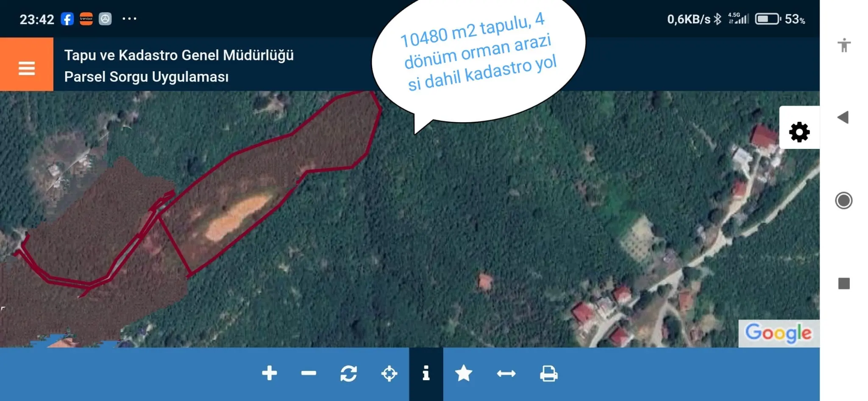
Task: Click the Google logo on map
Action: pos(778,333)
